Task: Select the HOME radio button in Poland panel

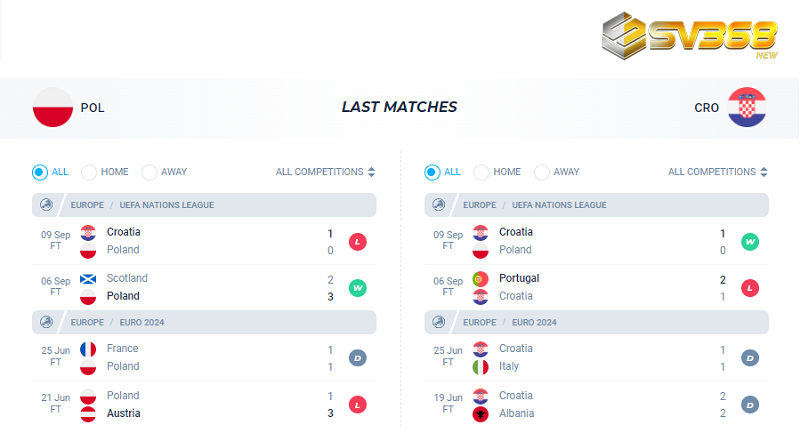Action: pos(89,172)
